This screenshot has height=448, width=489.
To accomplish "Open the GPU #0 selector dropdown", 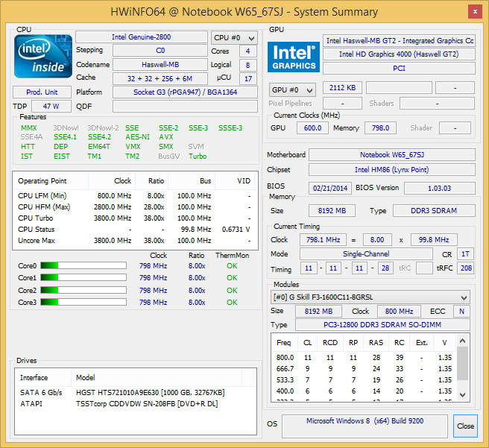I will click(x=292, y=90).
